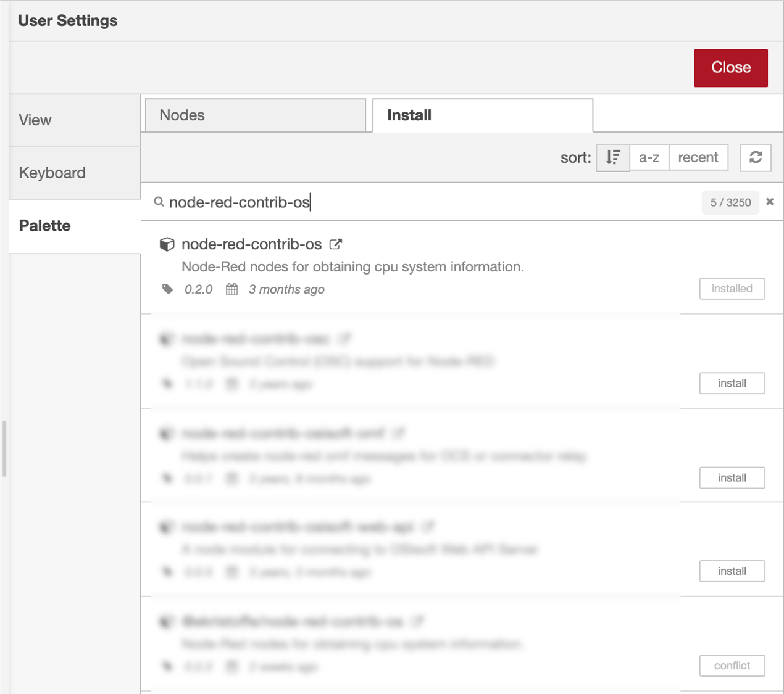784x694 pixels.
Task: Sort results by relevance icon
Action: pos(612,157)
